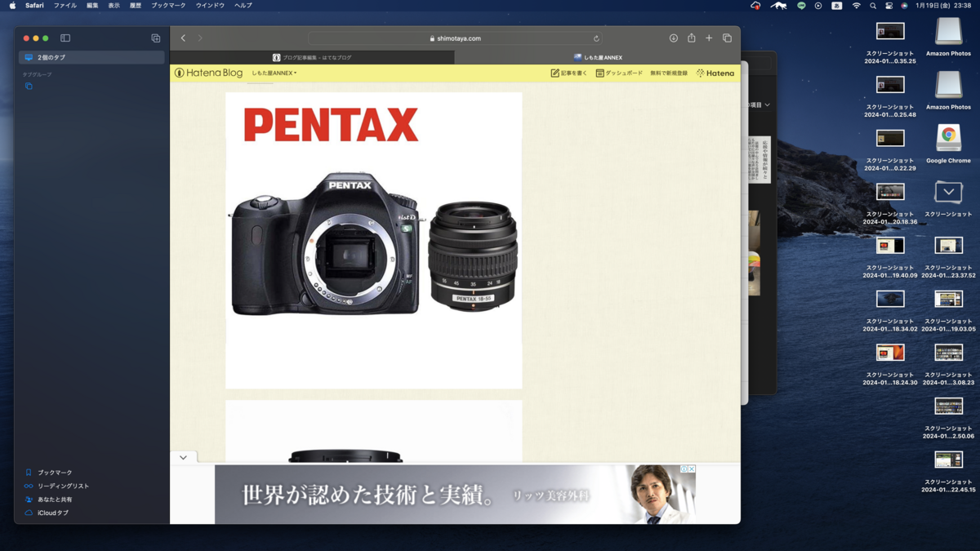The width and height of the screenshot is (980, 551).
Task: Open new tab group icon in sidebar header
Action: 156,38
